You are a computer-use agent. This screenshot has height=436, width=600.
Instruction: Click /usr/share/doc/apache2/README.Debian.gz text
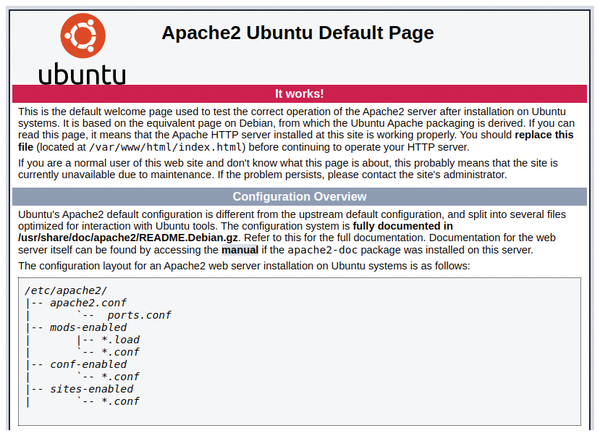click(x=128, y=238)
